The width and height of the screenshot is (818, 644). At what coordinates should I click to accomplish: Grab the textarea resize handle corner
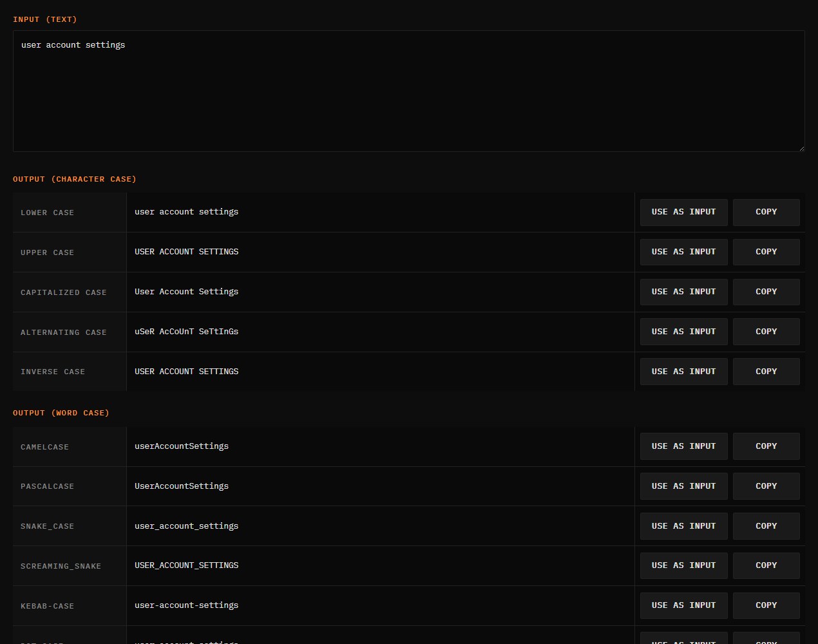[801, 148]
